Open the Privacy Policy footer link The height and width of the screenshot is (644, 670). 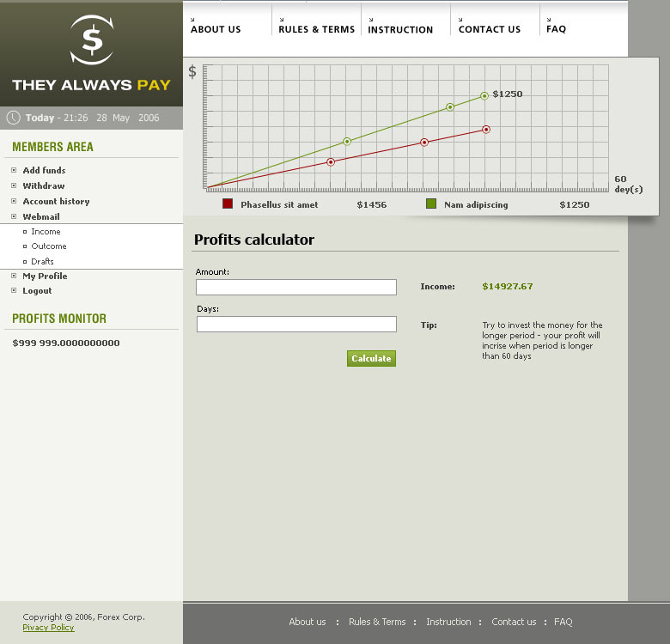tap(48, 628)
